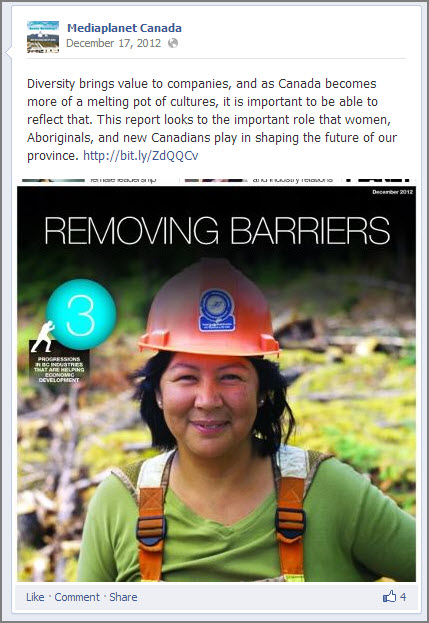
Task: Click the white pushing figure silhouette icon
Action: (x=43, y=337)
